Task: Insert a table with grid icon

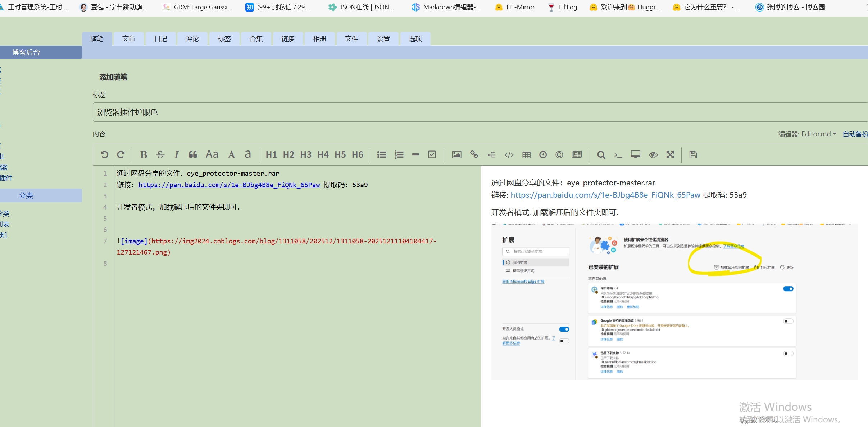Action: tap(526, 155)
